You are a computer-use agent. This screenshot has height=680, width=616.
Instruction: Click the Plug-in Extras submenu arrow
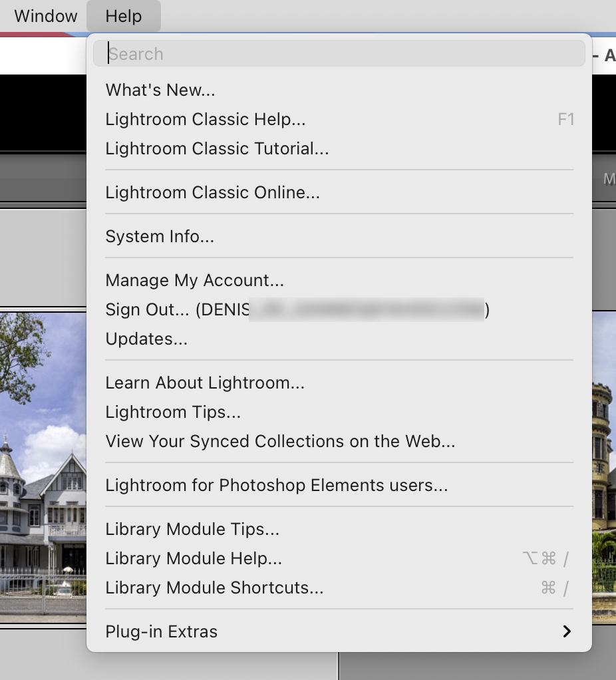567,631
